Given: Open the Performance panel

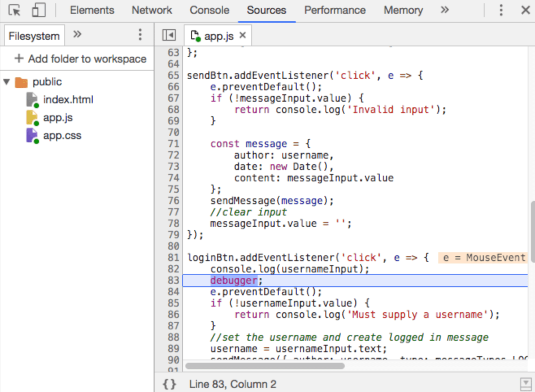Looking at the screenshot, I should coord(334,10).
